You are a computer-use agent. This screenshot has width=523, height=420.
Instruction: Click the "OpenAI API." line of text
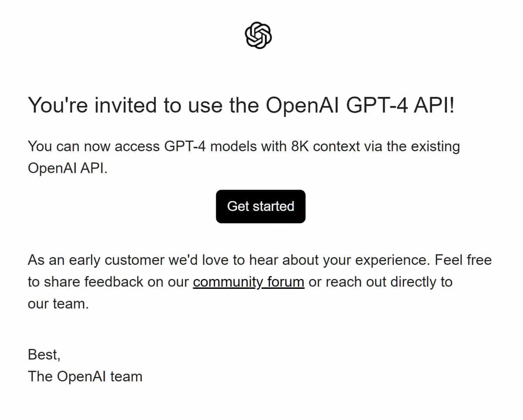pyautogui.click(x=68, y=168)
